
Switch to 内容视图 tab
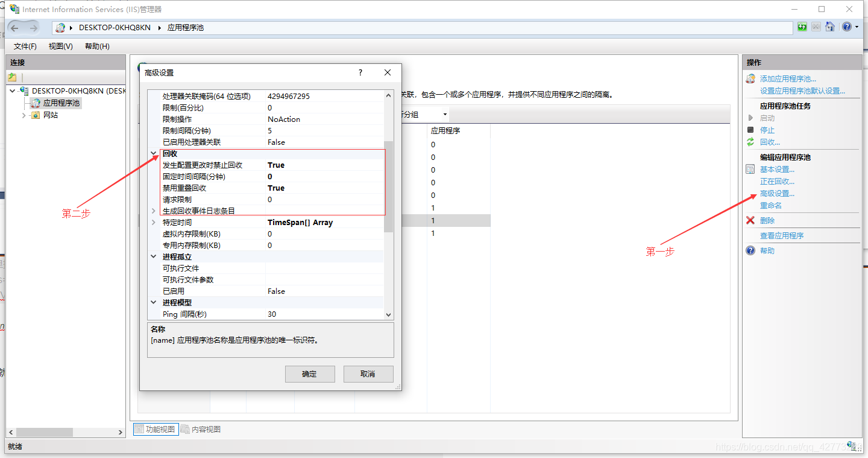point(201,429)
